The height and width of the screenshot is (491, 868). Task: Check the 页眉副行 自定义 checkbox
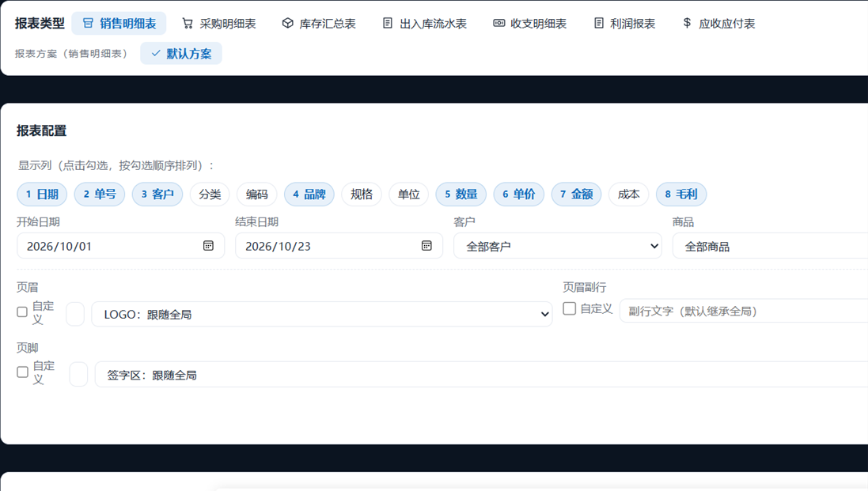(x=569, y=308)
